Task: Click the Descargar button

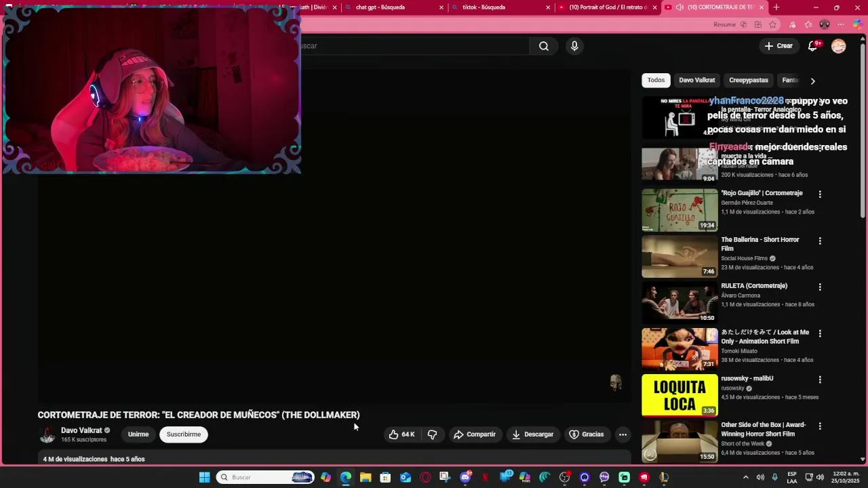Action: click(x=532, y=434)
